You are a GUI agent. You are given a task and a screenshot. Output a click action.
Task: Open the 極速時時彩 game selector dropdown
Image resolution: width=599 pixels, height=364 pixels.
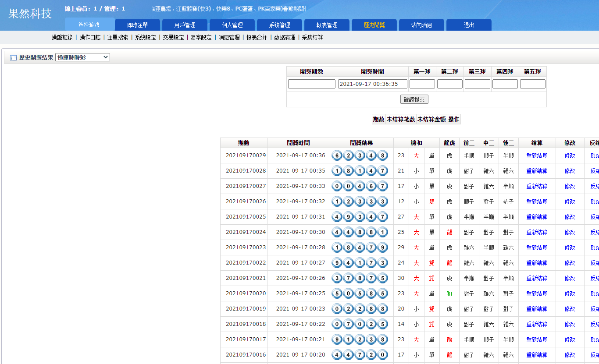point(83,57)
